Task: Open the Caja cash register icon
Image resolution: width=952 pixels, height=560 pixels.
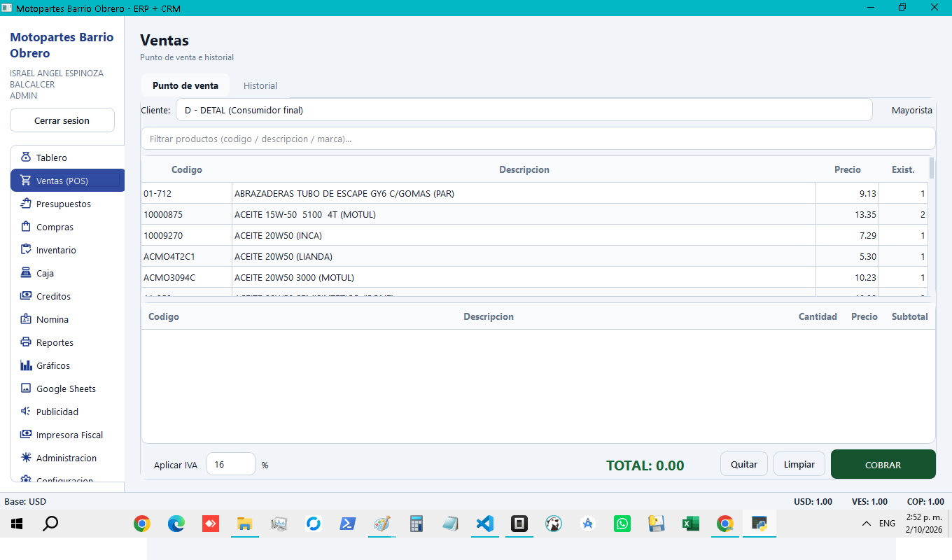Action: tap(26, 273)
